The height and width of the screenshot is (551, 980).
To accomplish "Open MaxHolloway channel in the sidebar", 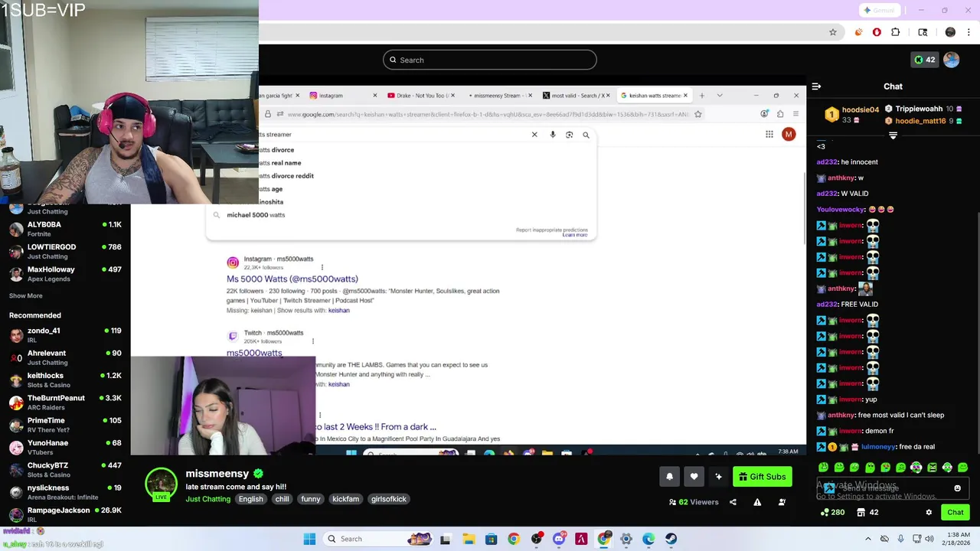I will tap(65, 274).
